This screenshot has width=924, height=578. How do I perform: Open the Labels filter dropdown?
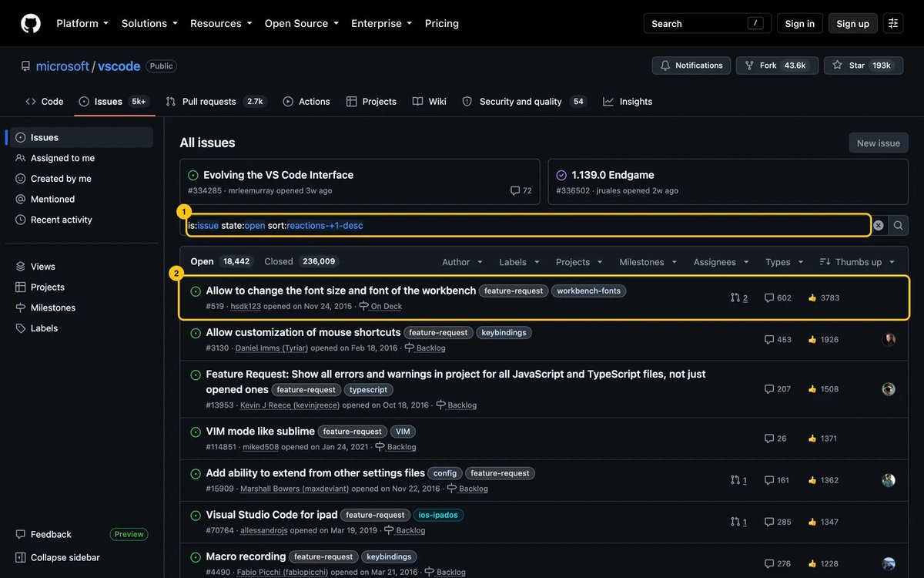pyautogui.click(x=520, y=262)
